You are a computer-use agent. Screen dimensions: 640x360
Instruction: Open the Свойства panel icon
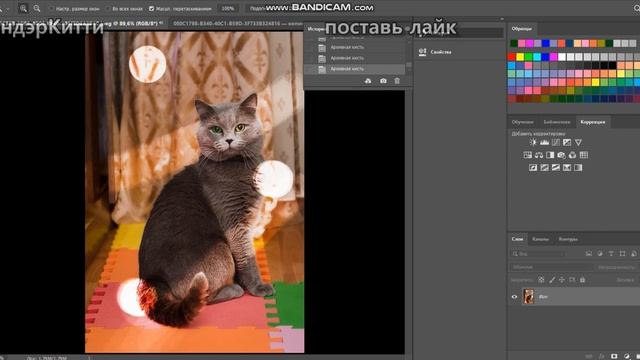coord(422,52)
